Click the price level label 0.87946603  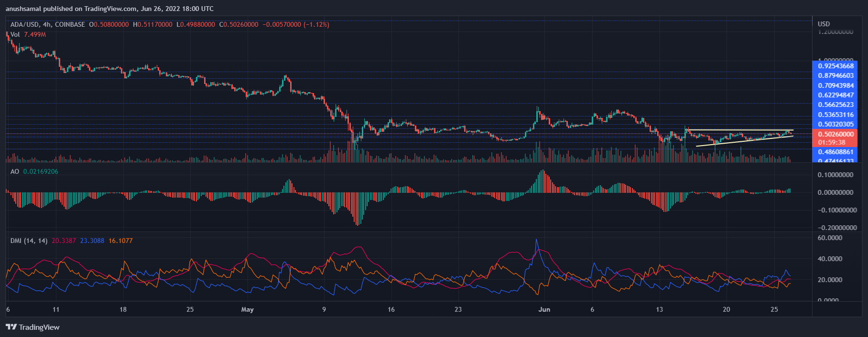pos(835,75)
